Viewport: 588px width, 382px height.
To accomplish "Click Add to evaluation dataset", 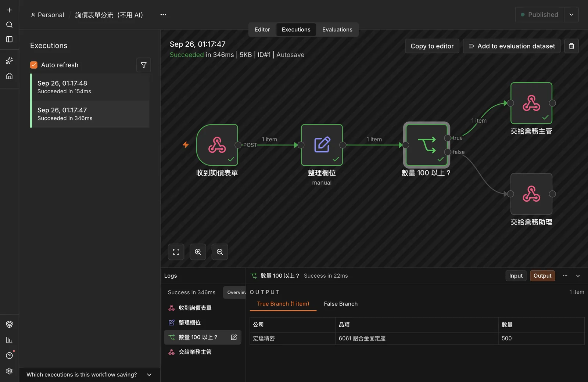I will [x=512, y=46].
